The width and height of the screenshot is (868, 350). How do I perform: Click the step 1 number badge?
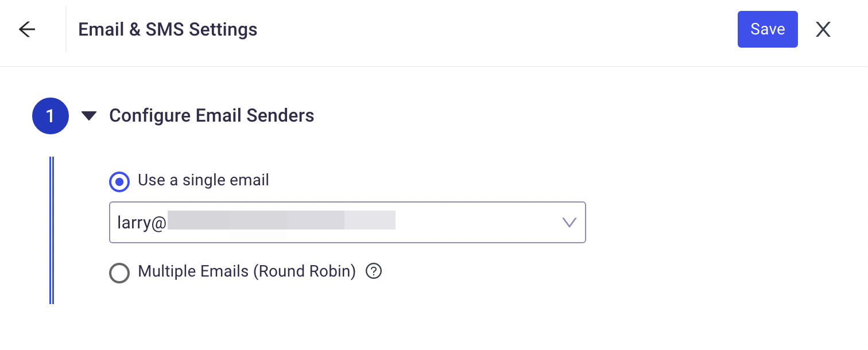click(51, 116)
